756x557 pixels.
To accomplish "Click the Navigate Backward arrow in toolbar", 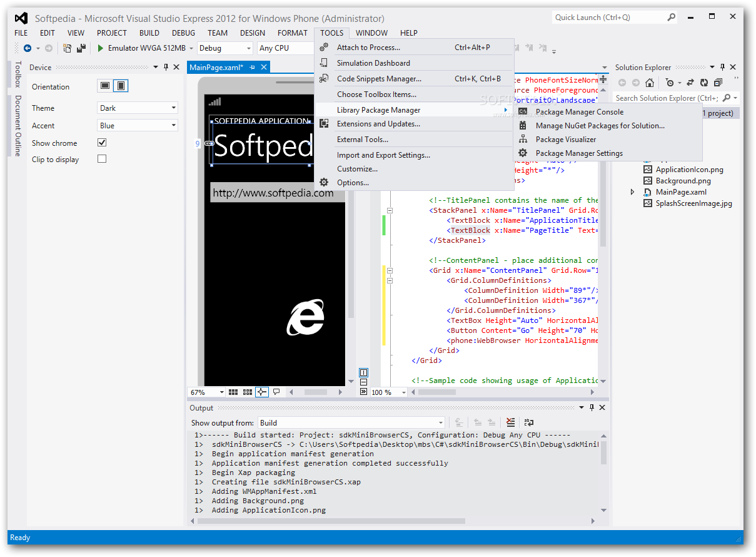I will coord(28,48).
